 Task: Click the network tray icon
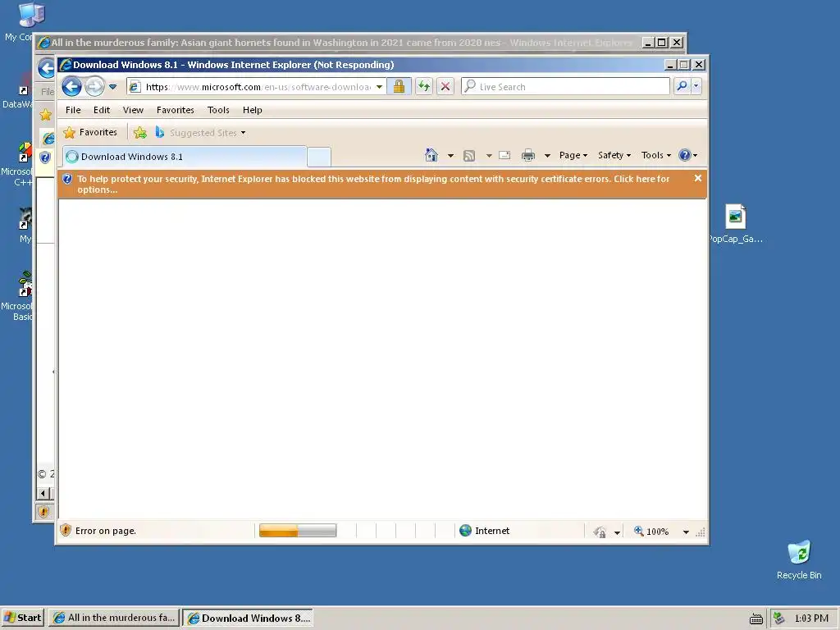[x=779, y=619]
